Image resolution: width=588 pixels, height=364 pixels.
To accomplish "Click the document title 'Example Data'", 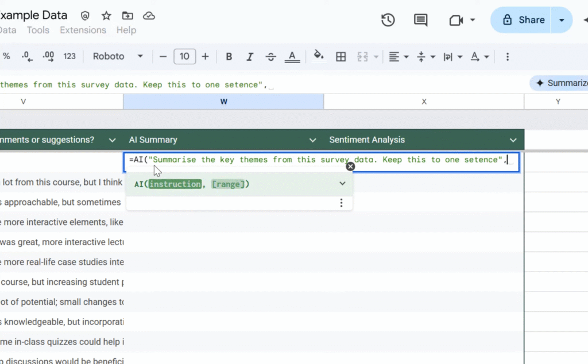I will point(33,16).
